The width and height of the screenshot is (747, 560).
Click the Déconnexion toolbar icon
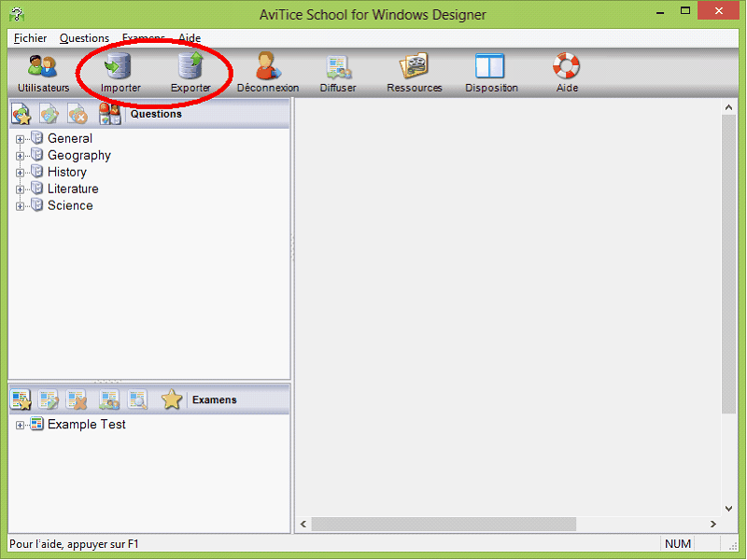268,65
